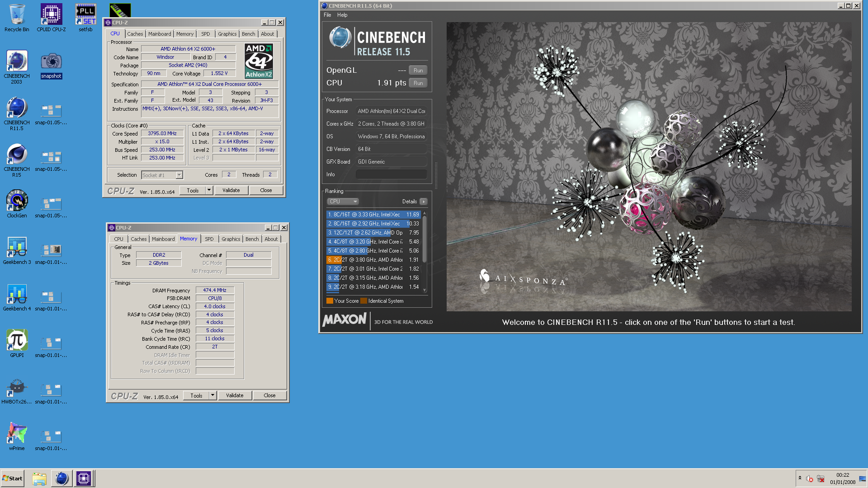Click the ranking list scrollbar up arrow

(425, 213)
